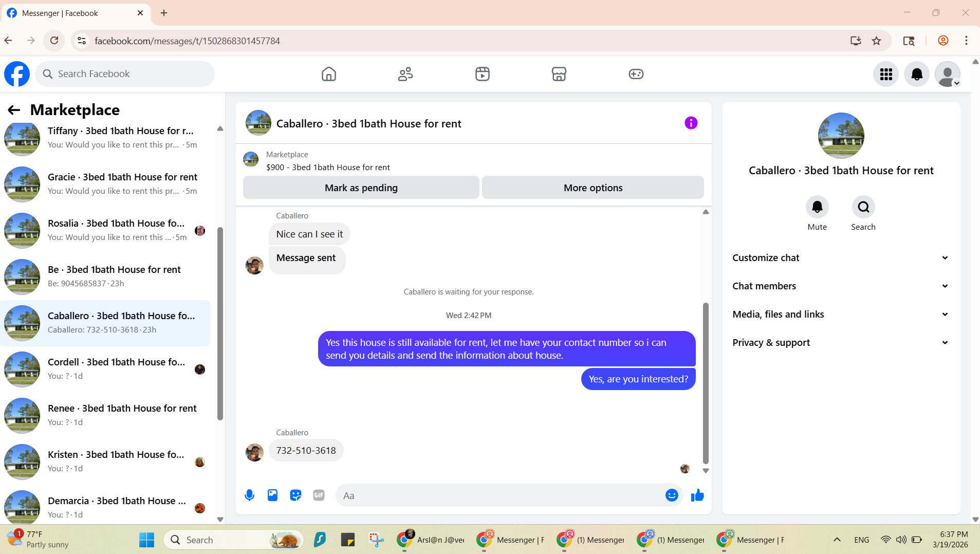Expand Privacy & support section
The width and height of the screenshot is (980, 554).
(x=841, y=343)
